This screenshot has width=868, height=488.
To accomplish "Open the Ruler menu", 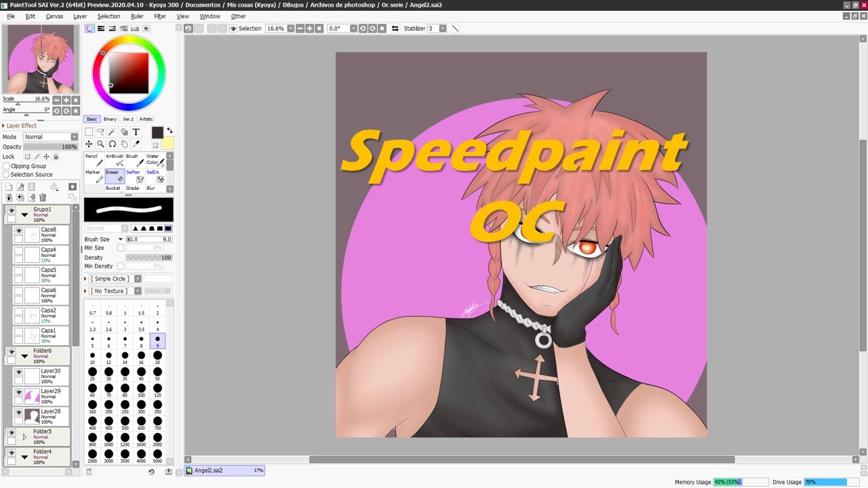I will (x=137, y=16).
